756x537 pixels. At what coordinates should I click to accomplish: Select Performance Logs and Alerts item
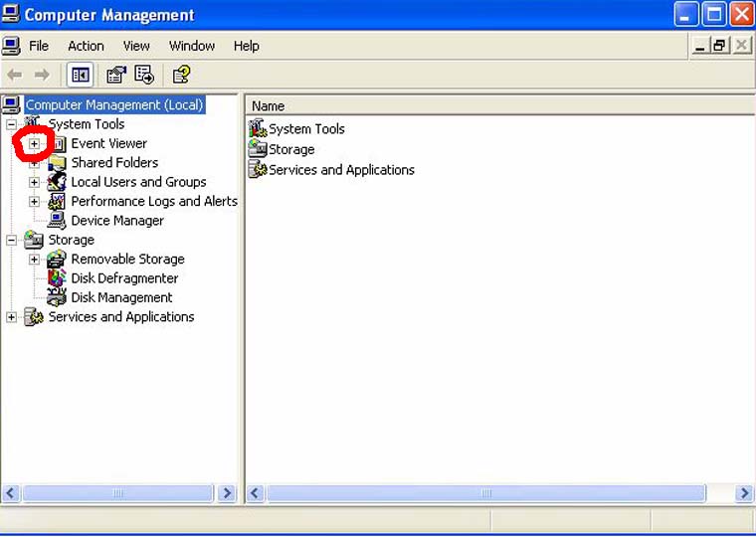point(154,201)
